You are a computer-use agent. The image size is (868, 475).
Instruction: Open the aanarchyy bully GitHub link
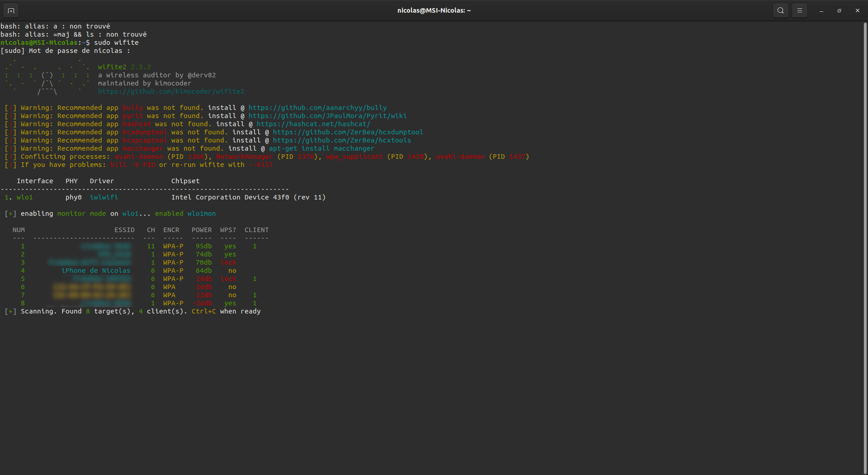tap(317, 108)
